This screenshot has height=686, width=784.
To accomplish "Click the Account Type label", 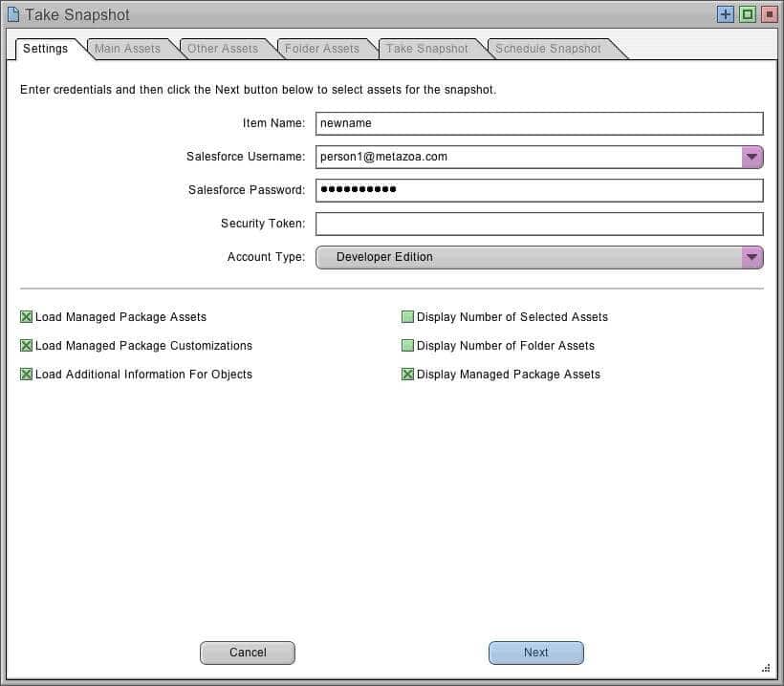I will pos(266,257).
